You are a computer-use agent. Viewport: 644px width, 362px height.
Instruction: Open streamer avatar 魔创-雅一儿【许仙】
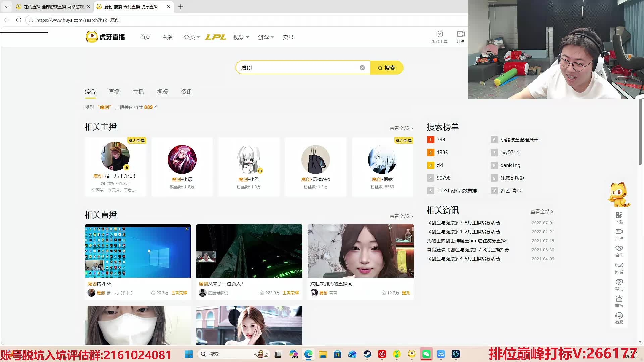115,156
